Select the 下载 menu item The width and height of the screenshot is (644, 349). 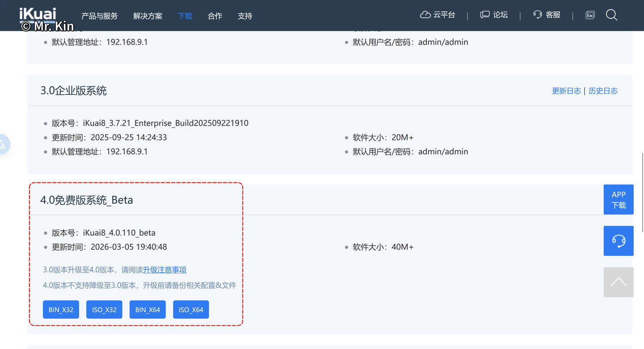pyautogui.click(x=185, y=16)
